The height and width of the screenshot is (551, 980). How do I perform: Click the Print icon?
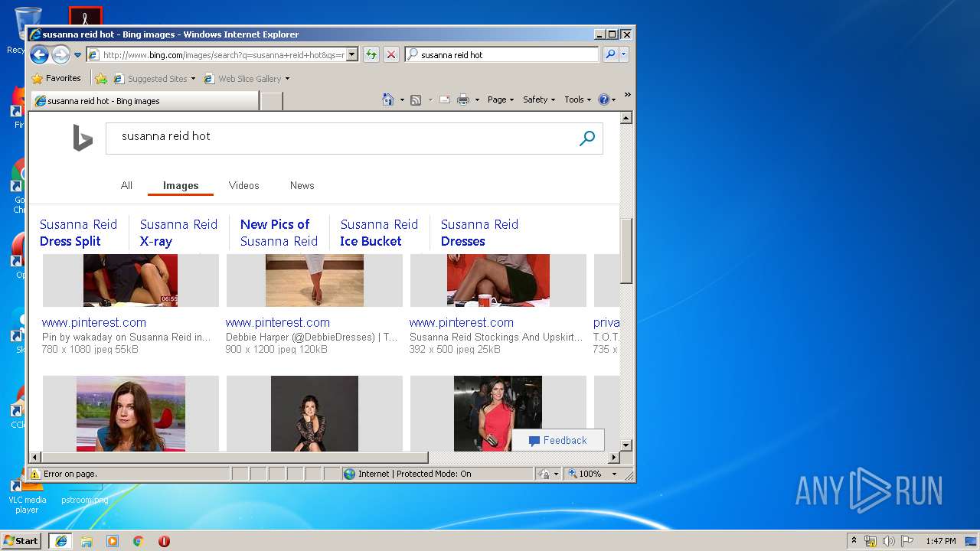(463, 99)
